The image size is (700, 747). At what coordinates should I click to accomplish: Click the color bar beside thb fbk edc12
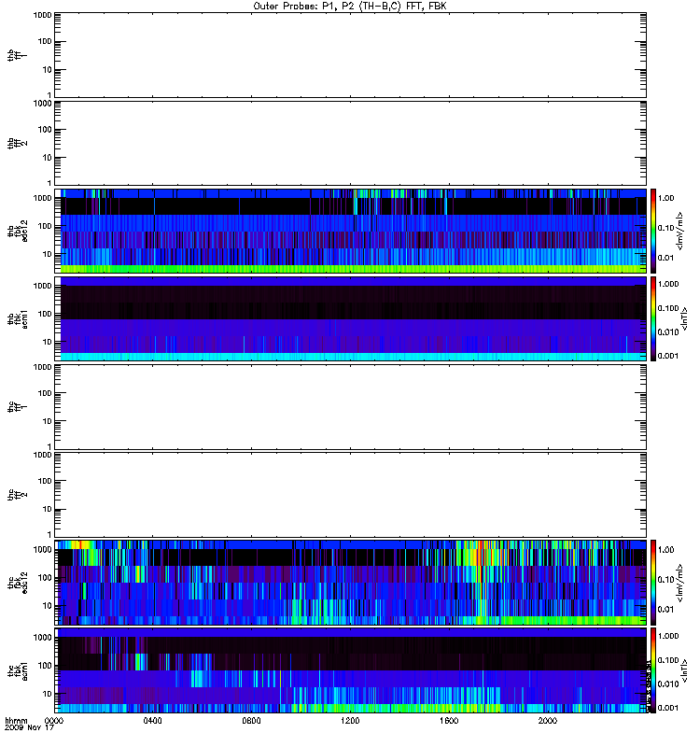(653, 231)
